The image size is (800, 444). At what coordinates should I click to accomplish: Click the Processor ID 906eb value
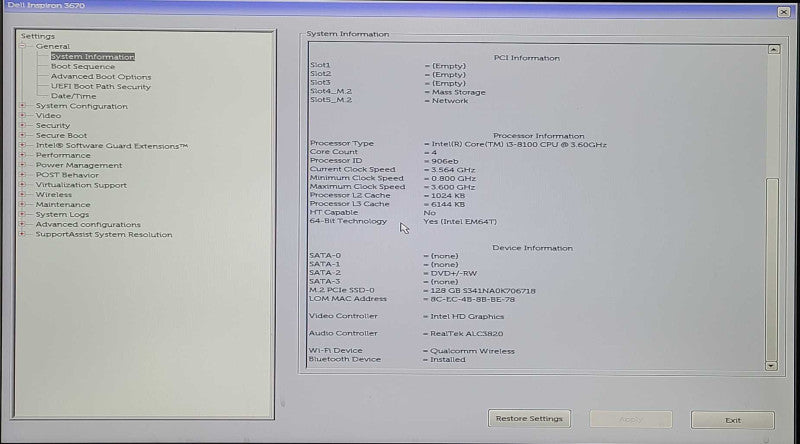click(444, 161)
